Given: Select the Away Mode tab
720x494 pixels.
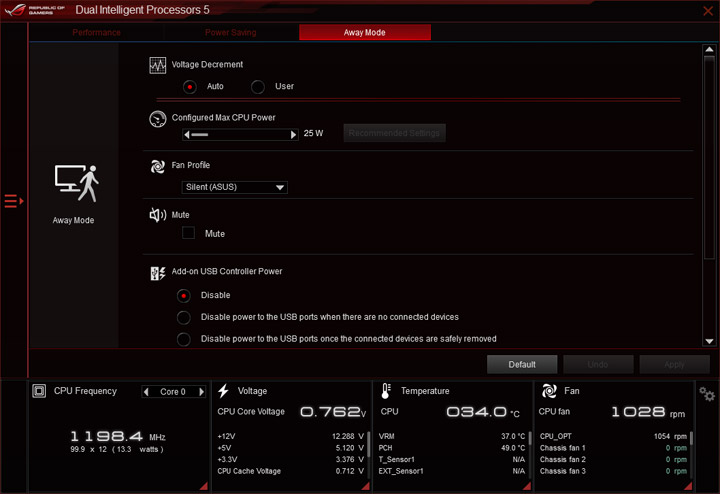Looking at the screenshot, I should [365, 32].
